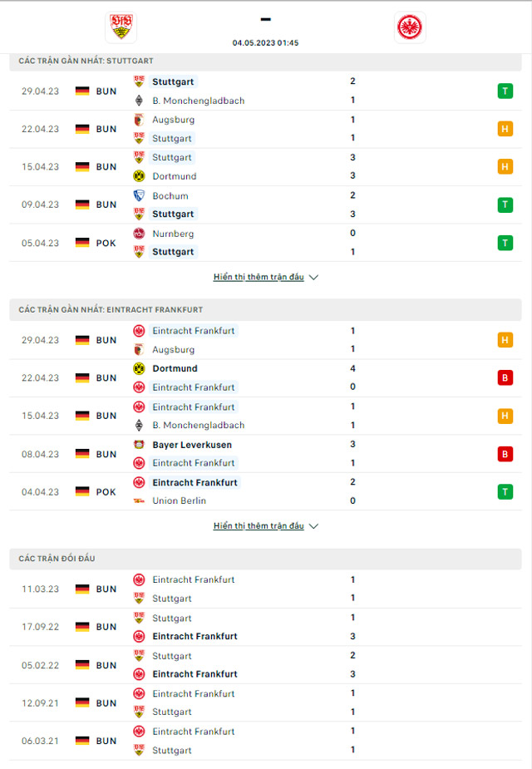
Task: Click the Bayer Leverkusen club logo
Action: 139,445
